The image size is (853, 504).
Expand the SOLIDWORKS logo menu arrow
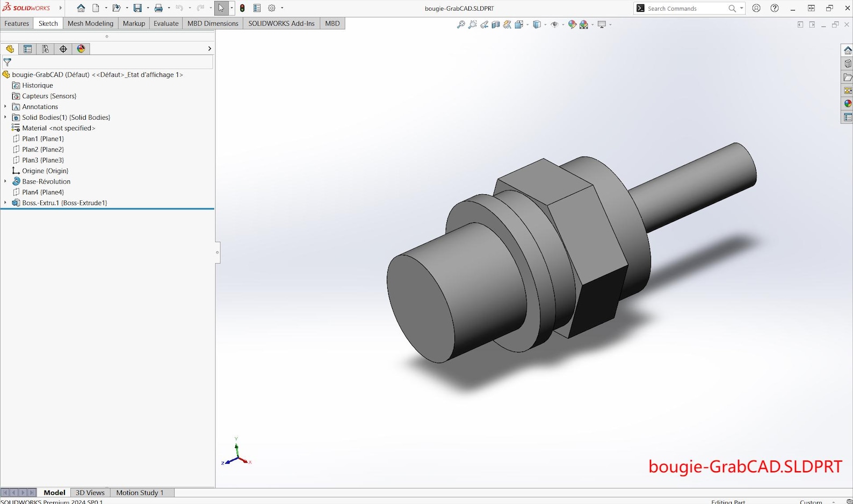pos(60,8)
